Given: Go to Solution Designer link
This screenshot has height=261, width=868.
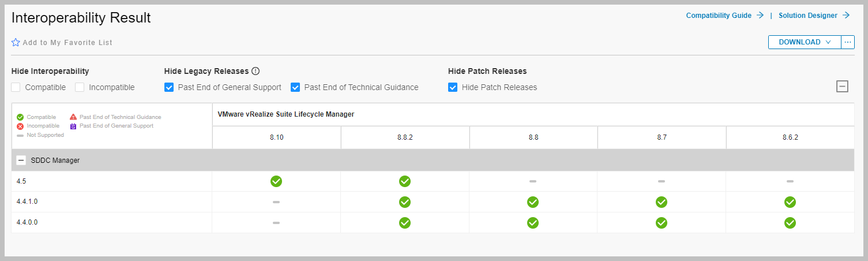Looking at the screenshot, I should click(x=814, y=16).
